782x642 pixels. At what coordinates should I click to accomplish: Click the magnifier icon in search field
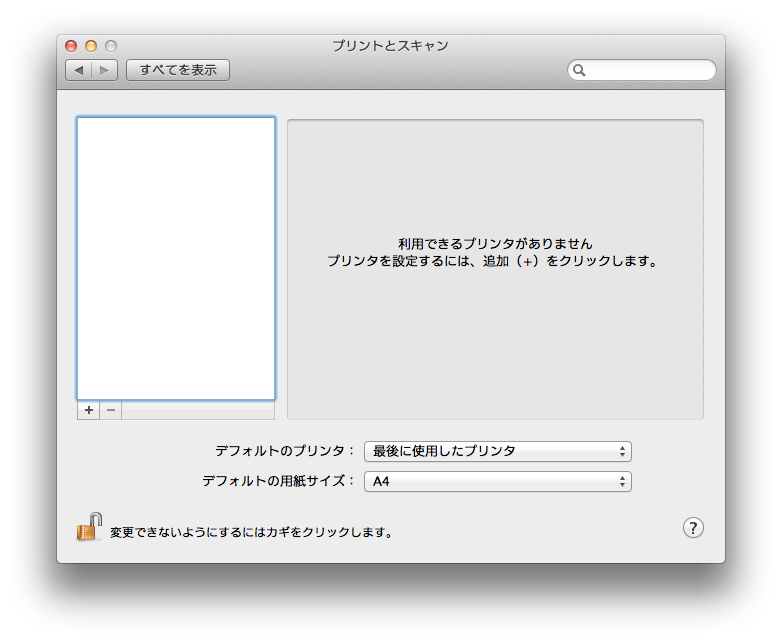coord(579,70)
